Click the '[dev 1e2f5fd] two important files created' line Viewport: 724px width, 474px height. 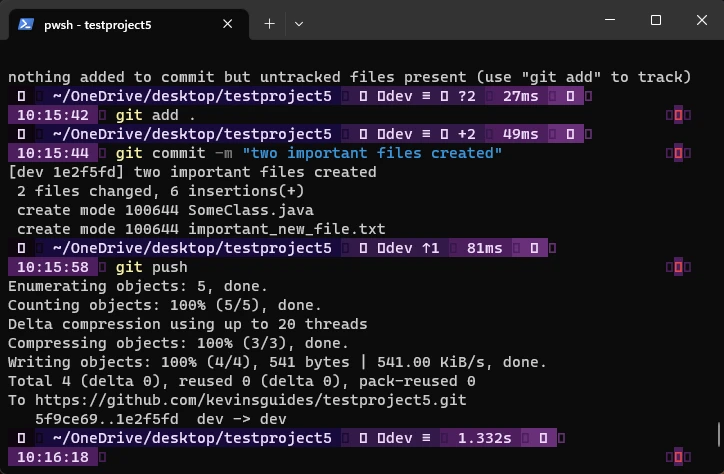coord(192,172)
